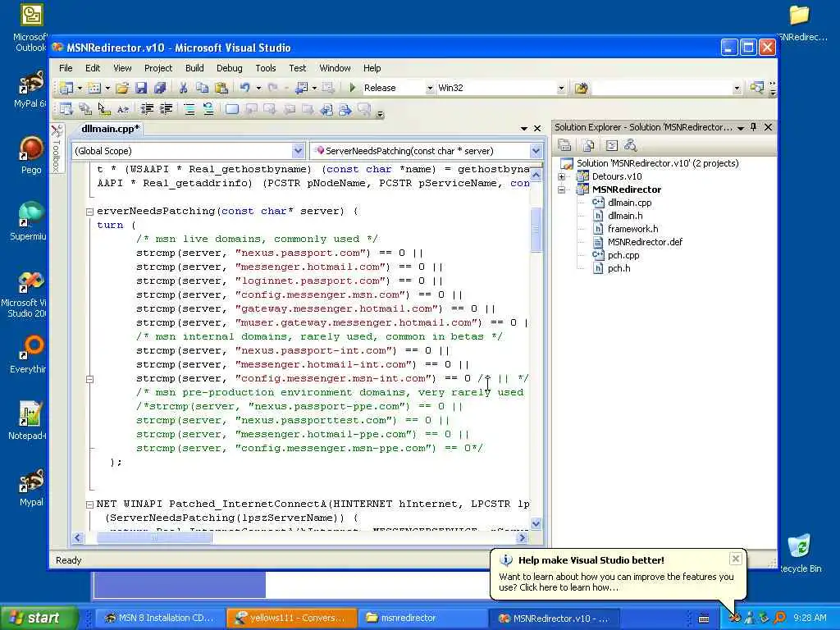Click the Cut scissors icon
The width and height of the screenshot is (840, 630).
(183, 88)
